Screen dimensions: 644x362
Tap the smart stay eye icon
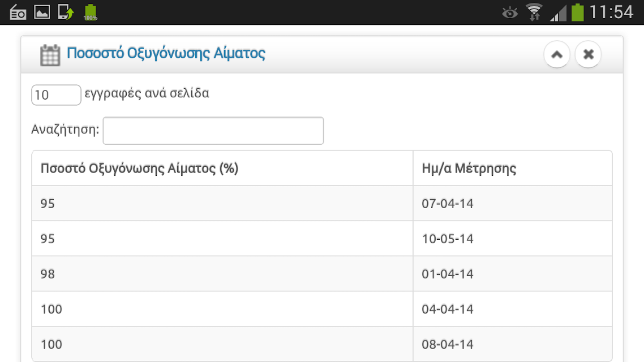tap(510, 12)
